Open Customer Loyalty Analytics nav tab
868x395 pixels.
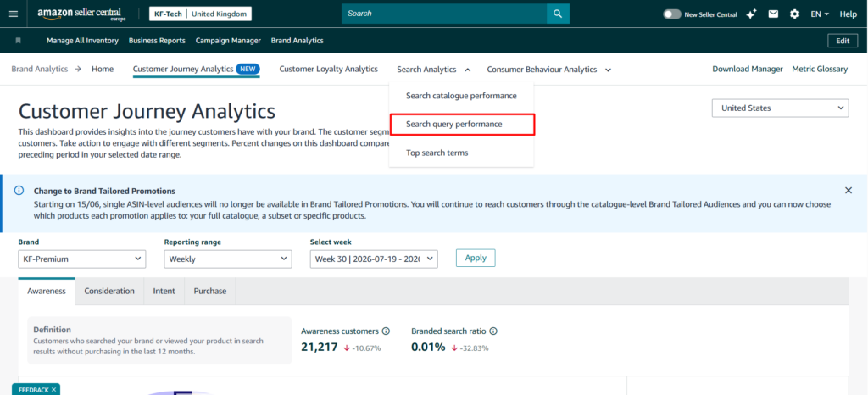click(328, 70)
